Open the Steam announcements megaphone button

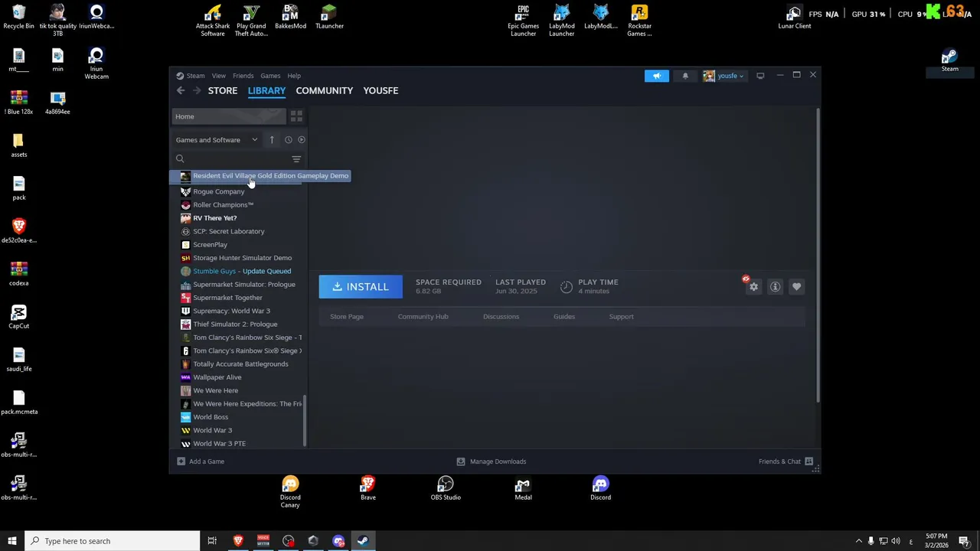tap(656, 76)
